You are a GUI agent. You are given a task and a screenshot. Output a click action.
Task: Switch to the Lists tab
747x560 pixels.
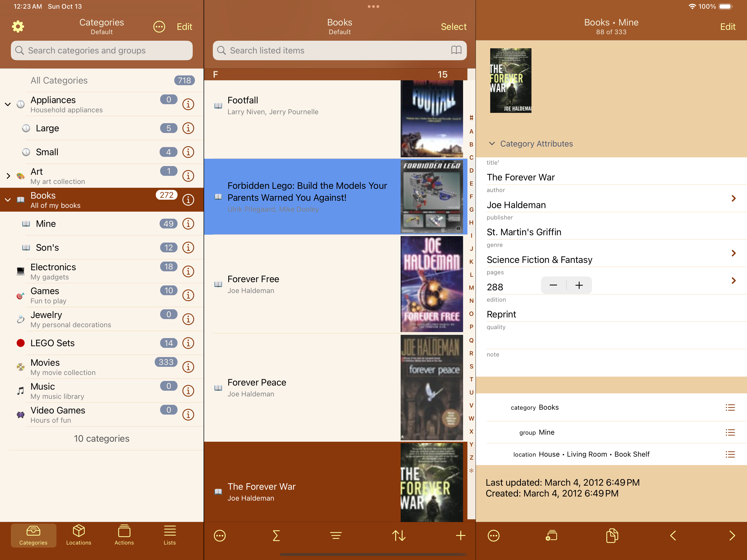pos(170,535)
